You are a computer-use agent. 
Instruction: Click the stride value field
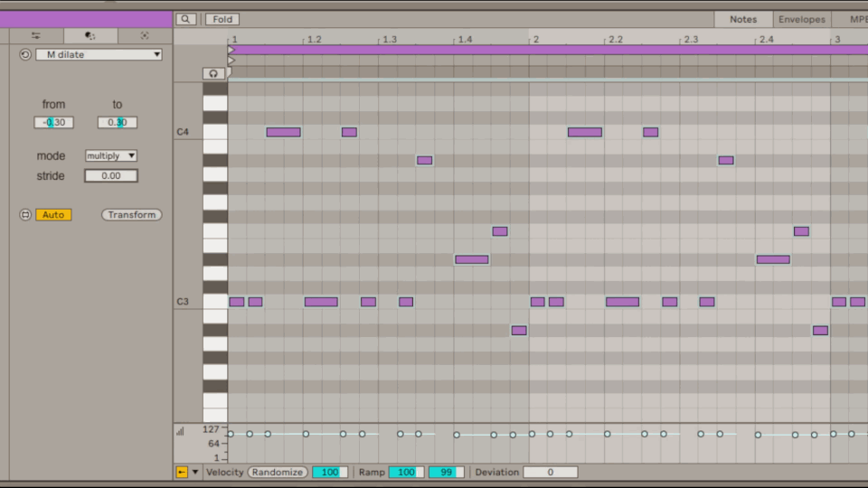[110, 176]
